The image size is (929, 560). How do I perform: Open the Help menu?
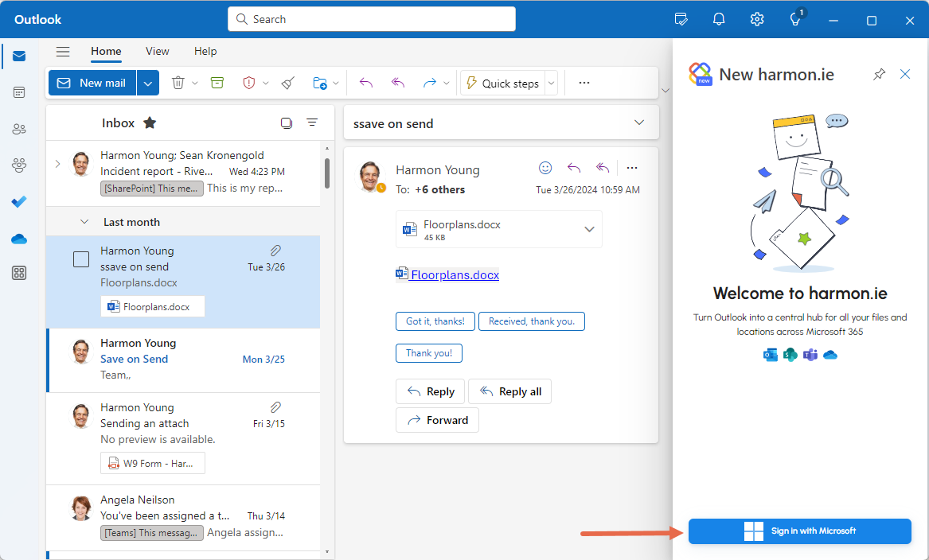pyautogui.click(x=205, y=51)
